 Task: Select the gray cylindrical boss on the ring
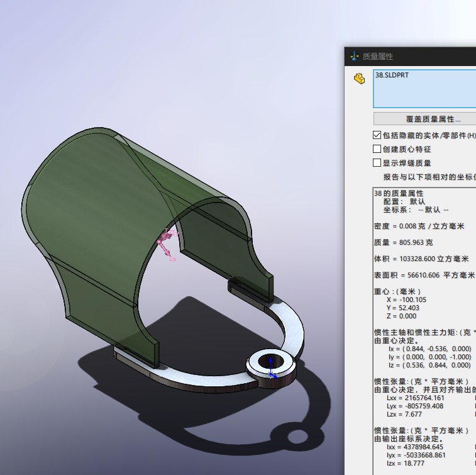tap(272, 372)
